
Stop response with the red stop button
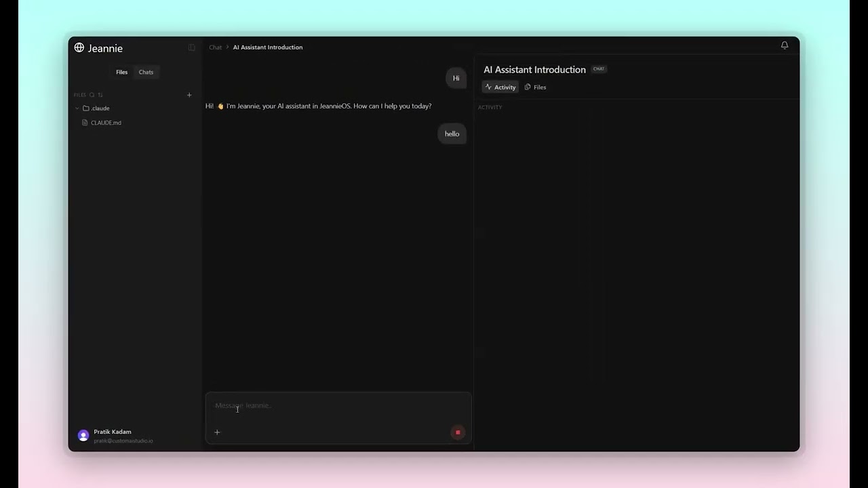[x=458, y=432]
